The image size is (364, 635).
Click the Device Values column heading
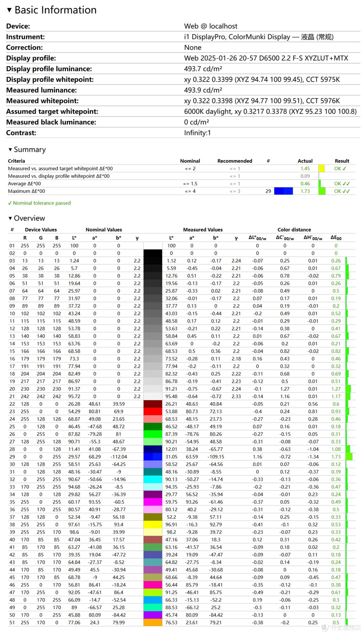tap(41, 230)
